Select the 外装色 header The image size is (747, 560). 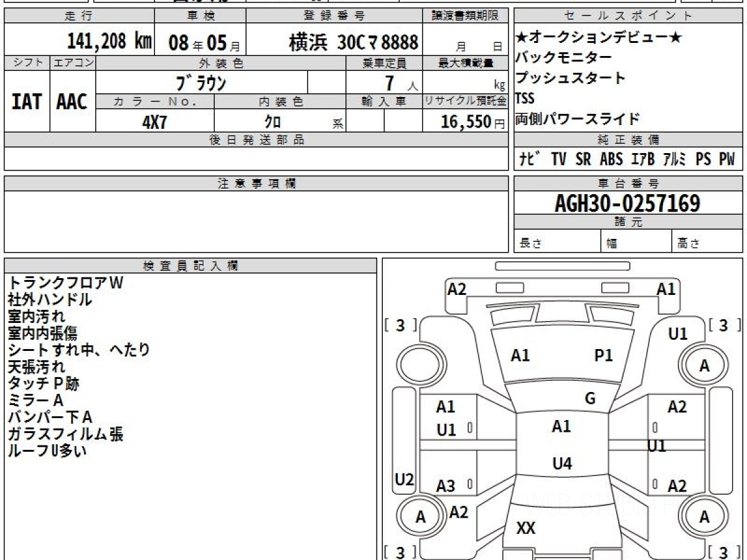pyautogui.click(x=221, y=63)
